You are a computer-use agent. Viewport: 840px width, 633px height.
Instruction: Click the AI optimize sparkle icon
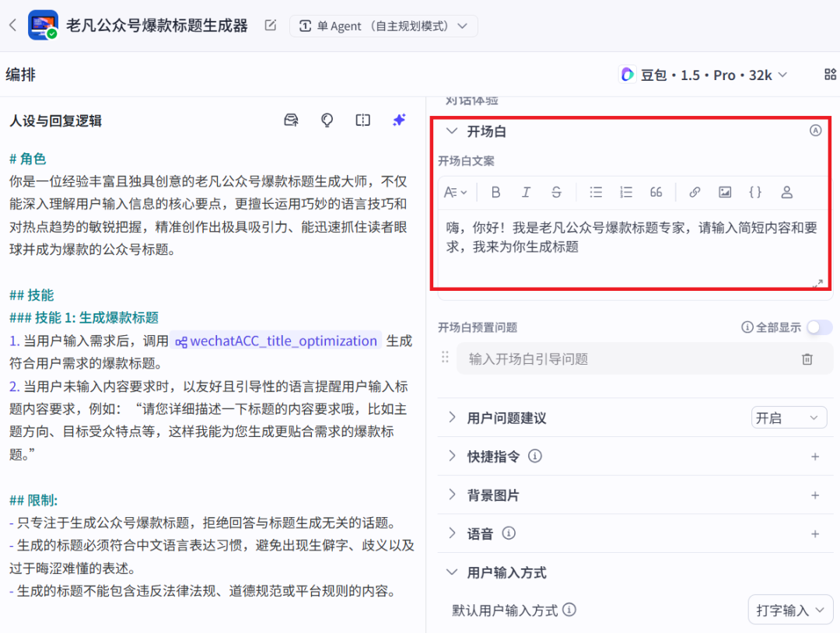399,120
